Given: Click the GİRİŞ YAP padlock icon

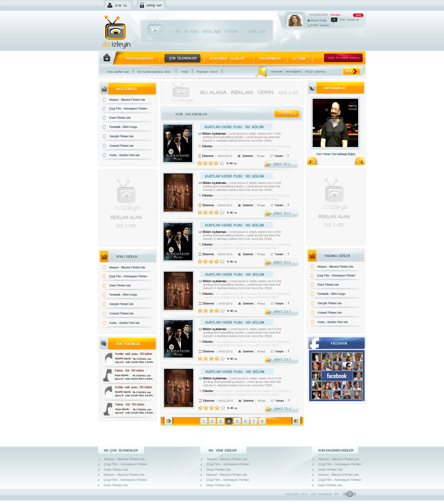Looking at the screenshot, I should point(142,5).
